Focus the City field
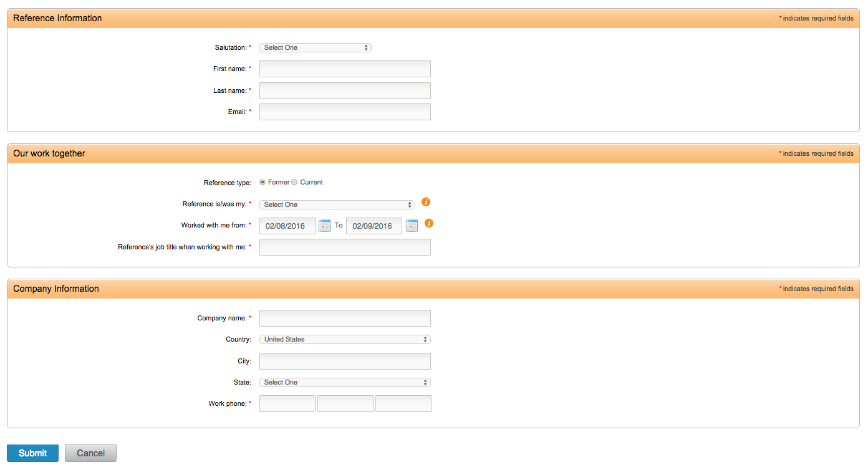868x470 pixels. tap(345, 361)
